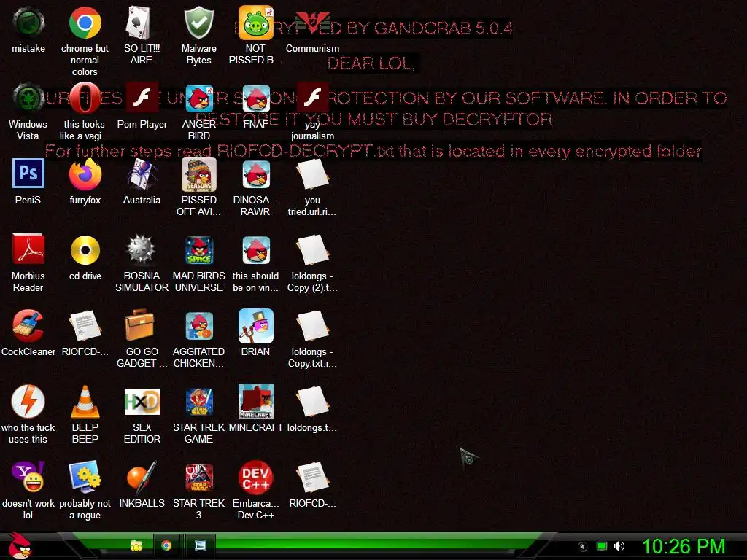Switch to Chrome taskbar button
Image resolution: width=747 pixels, height=560 pixels.
166,545
